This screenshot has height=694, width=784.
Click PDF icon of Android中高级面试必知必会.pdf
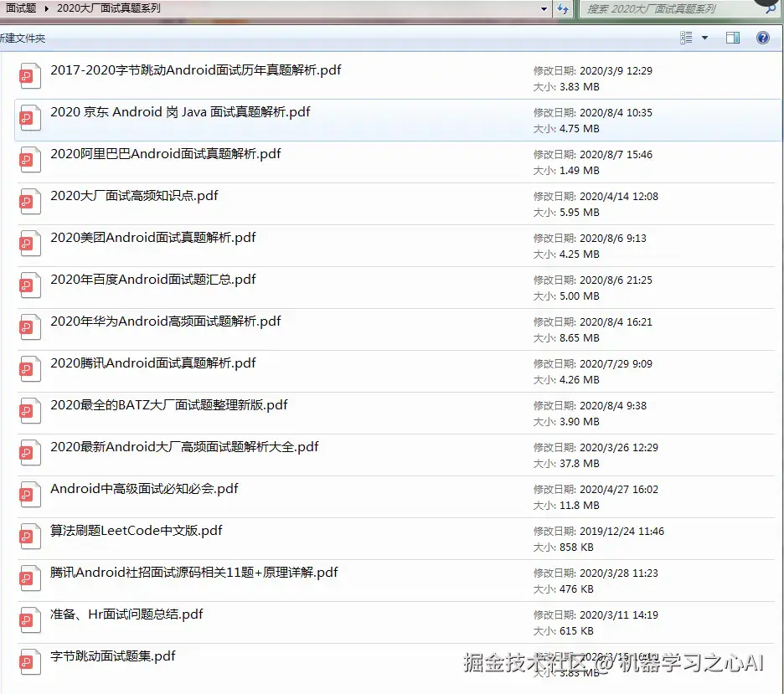(x=29, y=495)
